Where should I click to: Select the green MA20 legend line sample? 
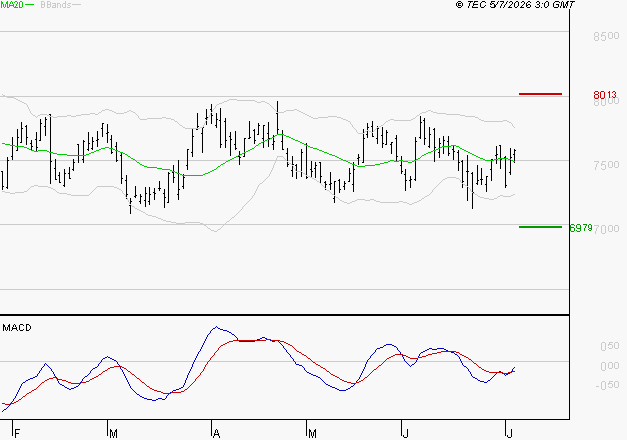tap(30, 5)
